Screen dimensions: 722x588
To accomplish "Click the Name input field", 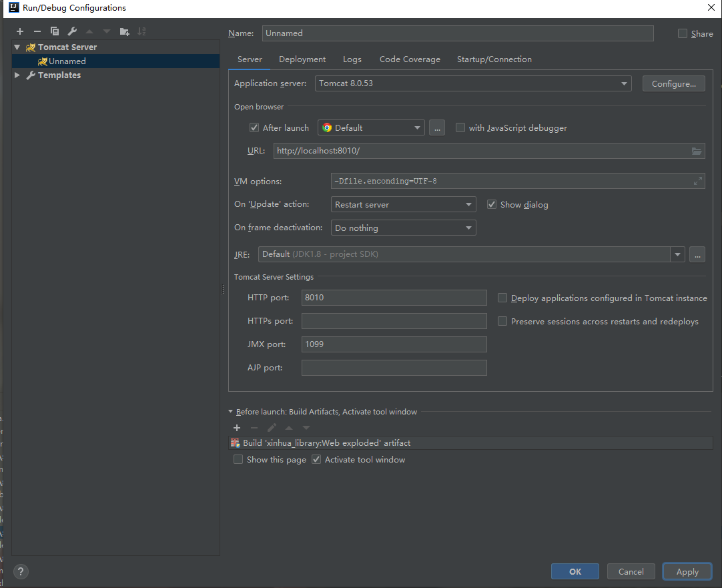I will click(458, 33).
